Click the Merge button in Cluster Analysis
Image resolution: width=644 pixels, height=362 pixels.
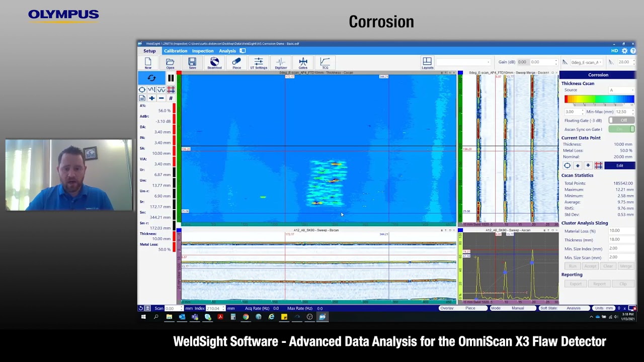625,266
